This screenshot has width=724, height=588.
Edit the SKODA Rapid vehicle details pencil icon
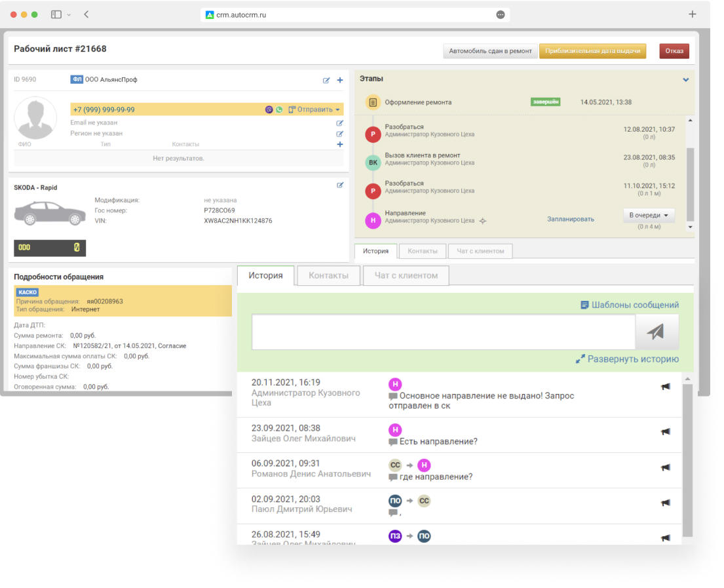340,185
